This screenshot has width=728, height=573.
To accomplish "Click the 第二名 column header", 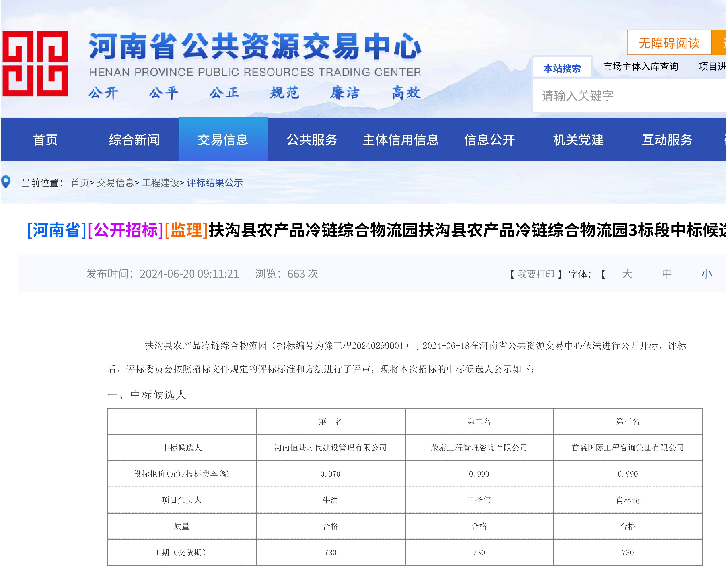I will point(479,421).
